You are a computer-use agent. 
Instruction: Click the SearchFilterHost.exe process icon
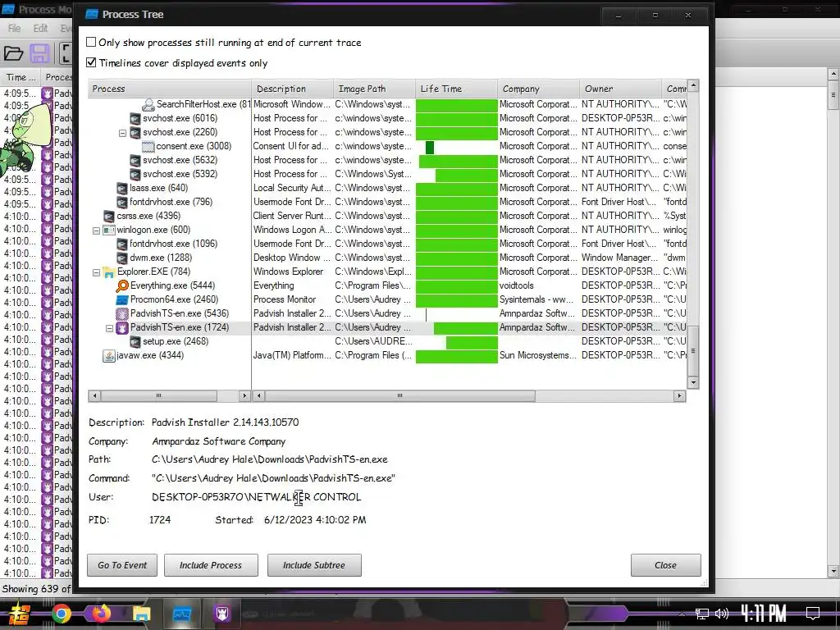[148, 104]
